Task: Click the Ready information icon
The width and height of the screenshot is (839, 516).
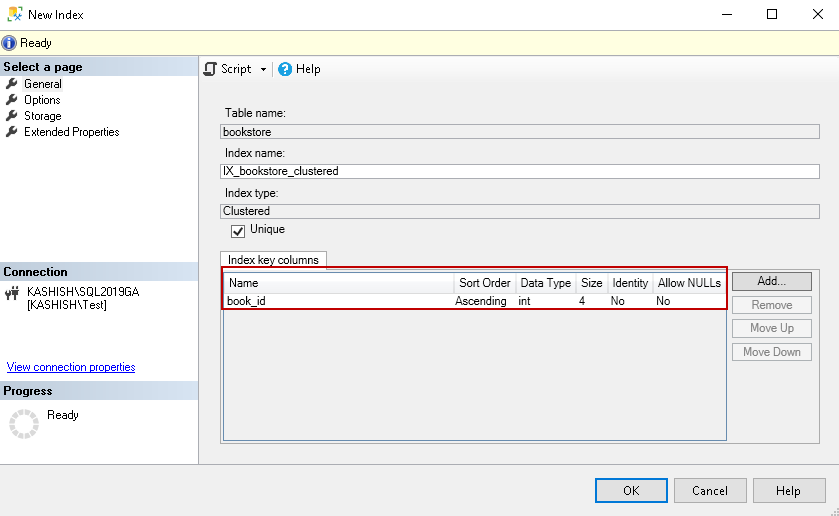Action: click(x=10, y=43)
